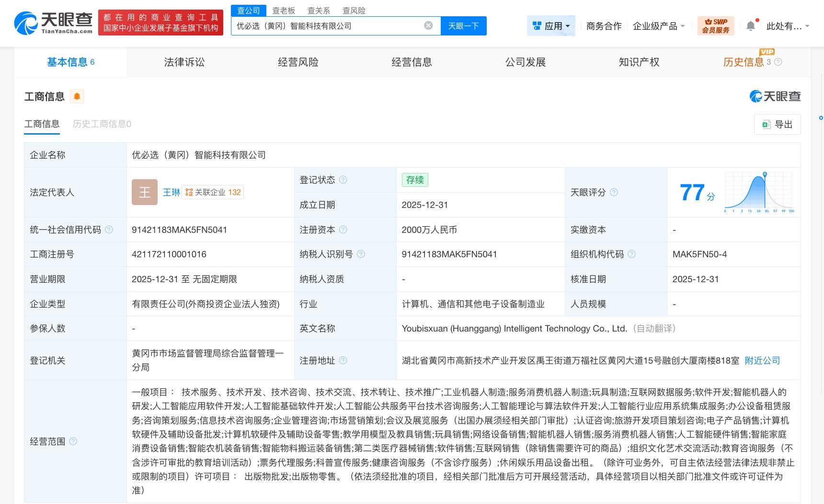Open the SVIP会员服务 icon

point(716,25)
